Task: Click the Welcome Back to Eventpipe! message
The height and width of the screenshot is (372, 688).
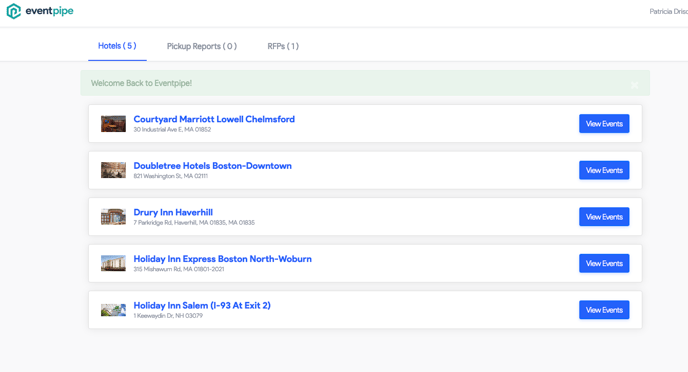Action: tap(141, 83)
